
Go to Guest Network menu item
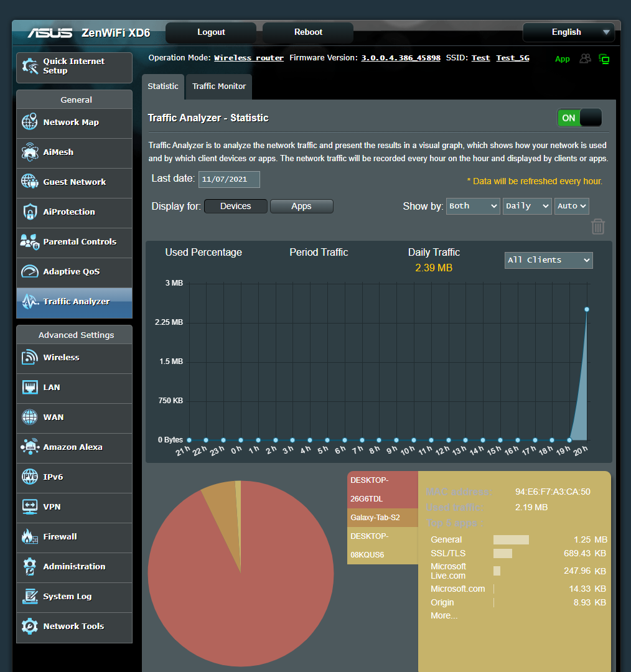[74, 183]
